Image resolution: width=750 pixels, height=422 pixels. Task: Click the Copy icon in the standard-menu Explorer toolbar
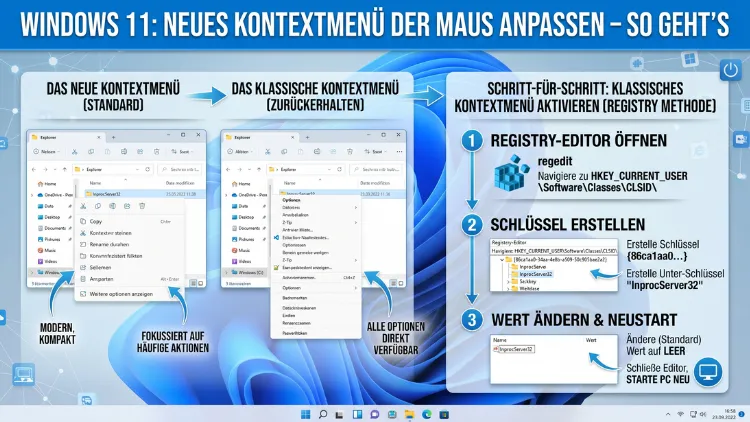[91, 152]
